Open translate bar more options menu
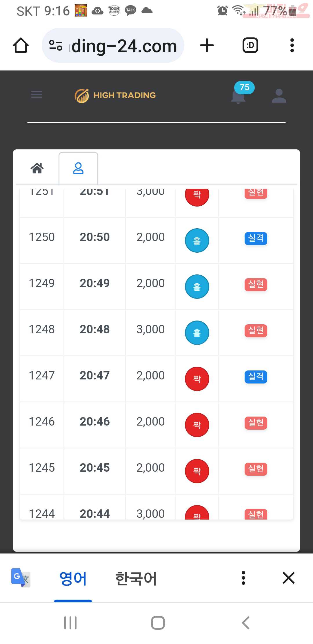The height and width of the screenshot is (644, 313). [243, 578]
